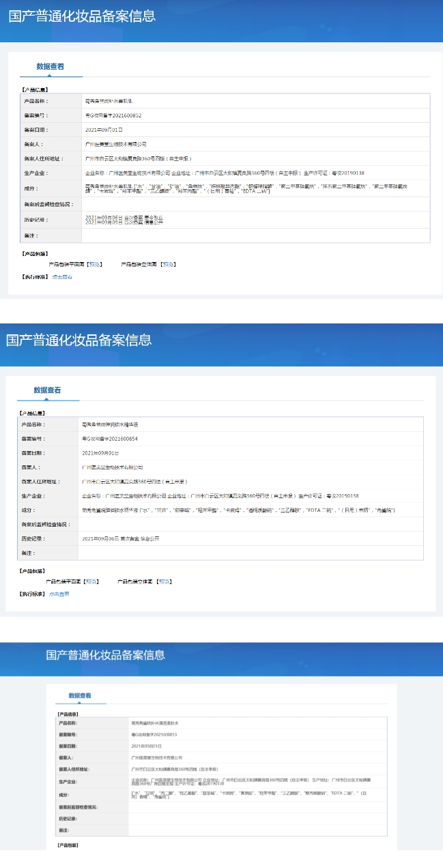Click registration number 粤G妆网备字2021600853
Viewport: 443px width, 868px height.
154,734
